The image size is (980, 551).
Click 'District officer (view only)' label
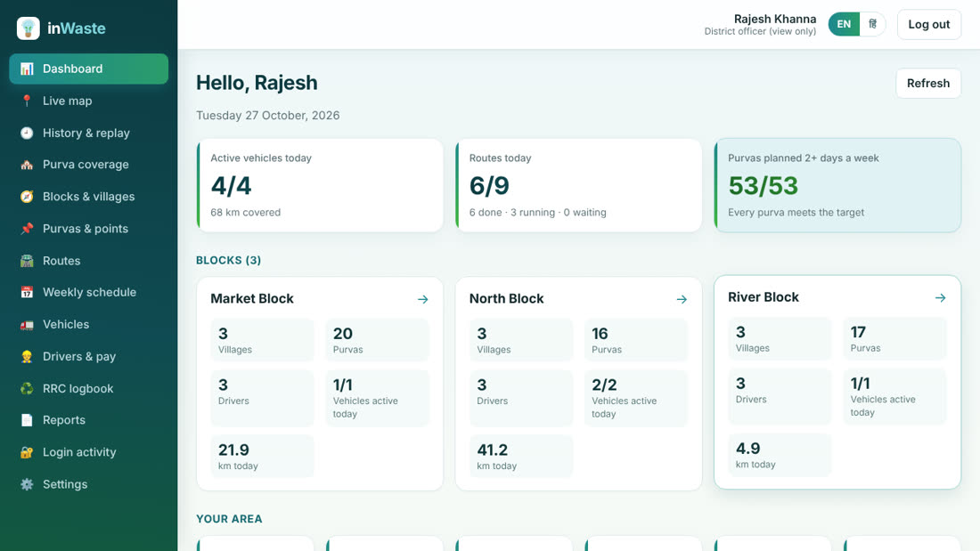coord(760,31)
